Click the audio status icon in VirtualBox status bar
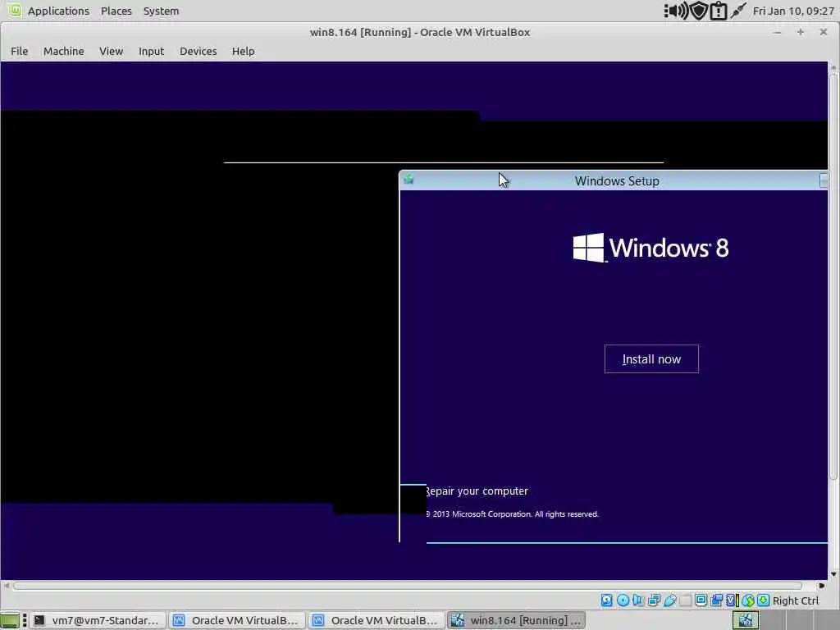Image resolution: width=840 pixels, height=630 pixels. coord(637,600)
